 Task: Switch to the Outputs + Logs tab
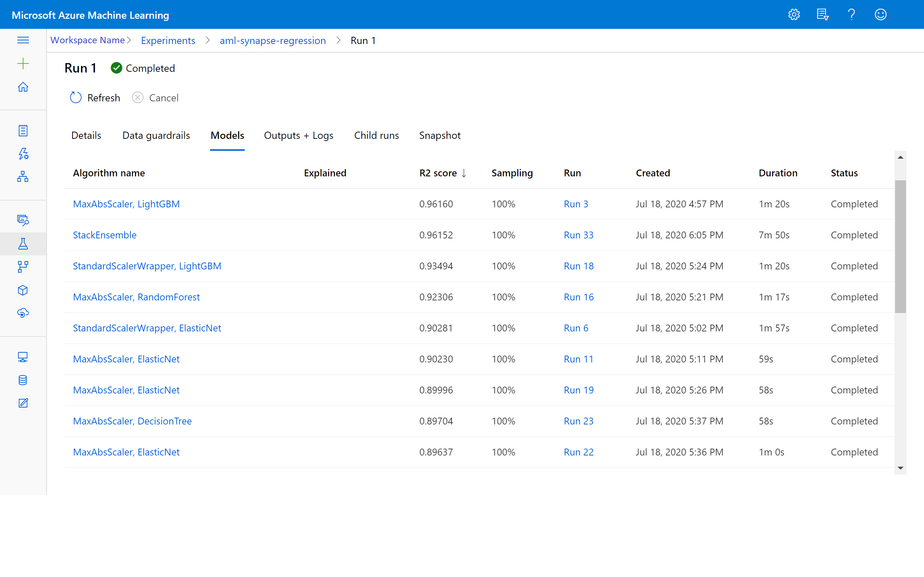[x=299, y=136]
